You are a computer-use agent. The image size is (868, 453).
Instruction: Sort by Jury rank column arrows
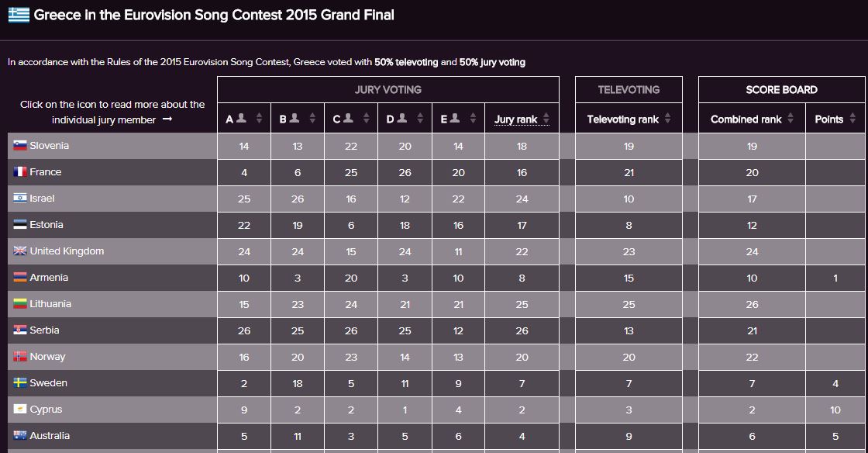click(x=546, y=118)
